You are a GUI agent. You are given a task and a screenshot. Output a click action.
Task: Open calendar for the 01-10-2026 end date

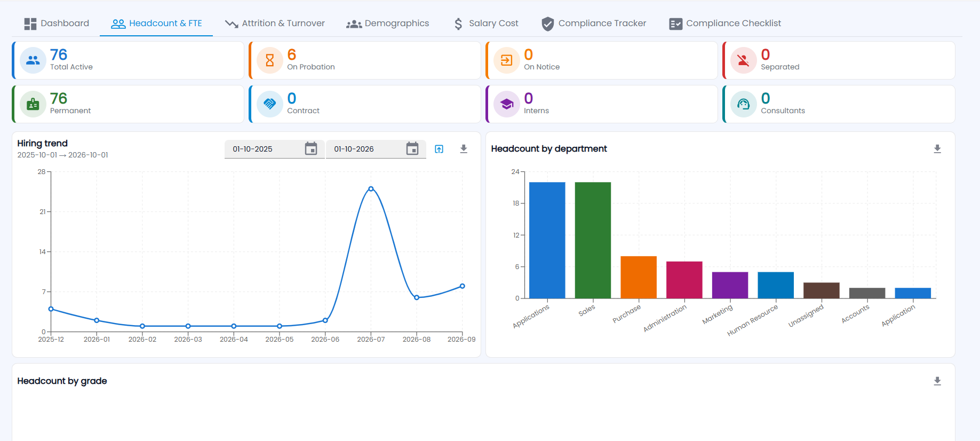pyautogui.click(x=412, y=148)
